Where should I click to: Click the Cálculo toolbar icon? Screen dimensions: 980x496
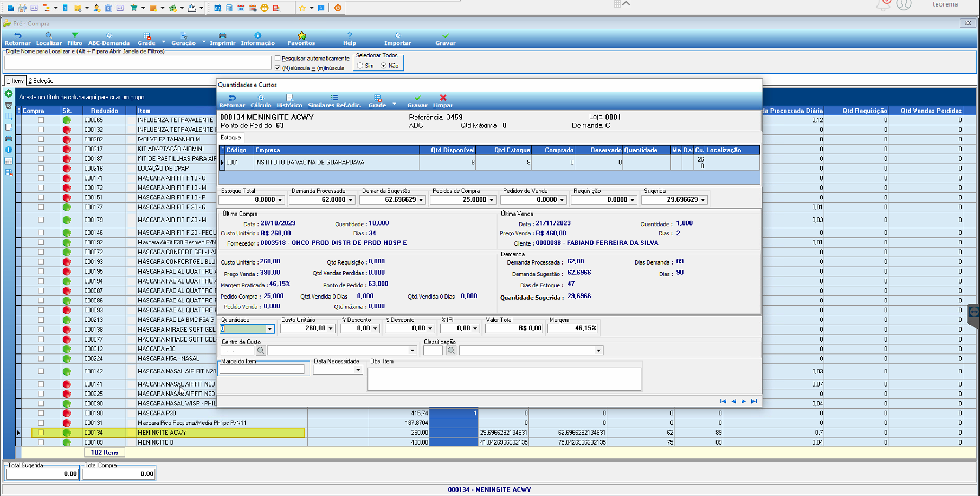[261, 98]
